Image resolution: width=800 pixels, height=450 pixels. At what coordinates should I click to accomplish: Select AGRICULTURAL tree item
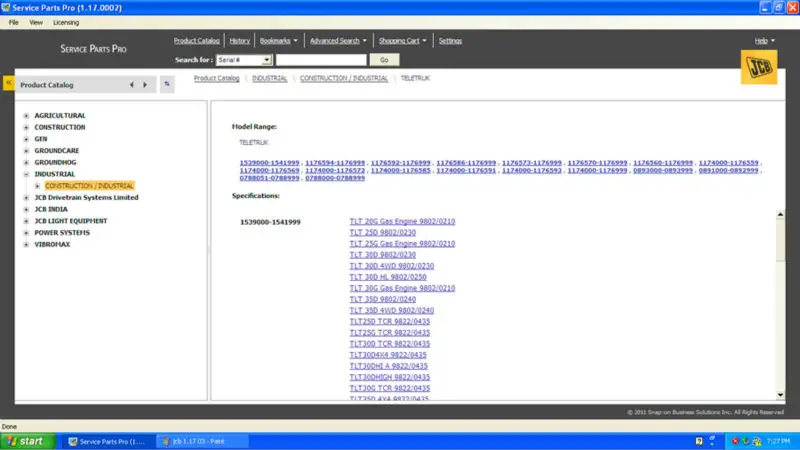coord(60,116)
